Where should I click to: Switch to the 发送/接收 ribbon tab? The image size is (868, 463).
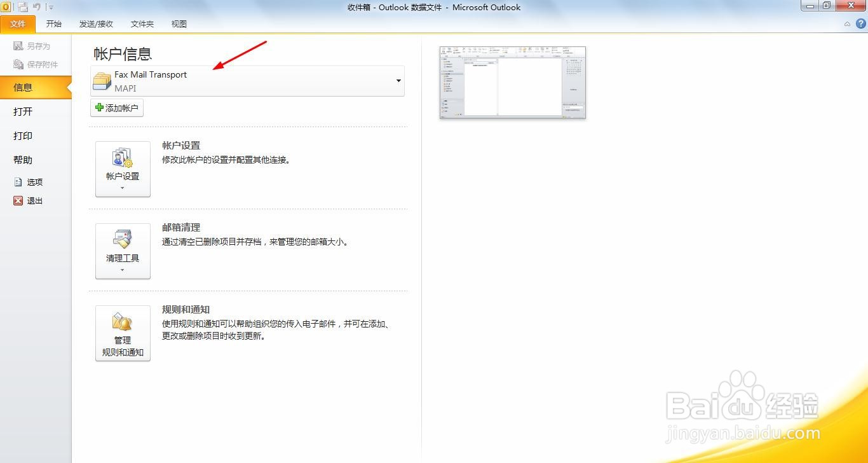tap(96, 24)
